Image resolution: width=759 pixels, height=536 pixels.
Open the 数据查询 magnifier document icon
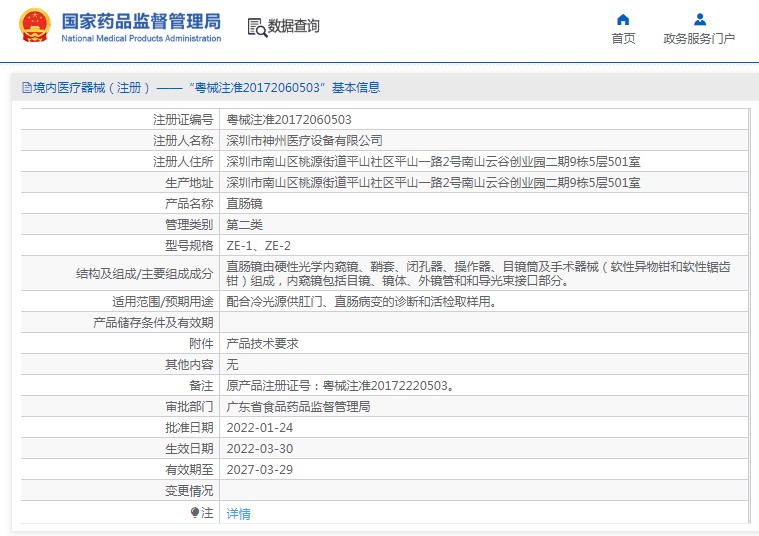257,28
